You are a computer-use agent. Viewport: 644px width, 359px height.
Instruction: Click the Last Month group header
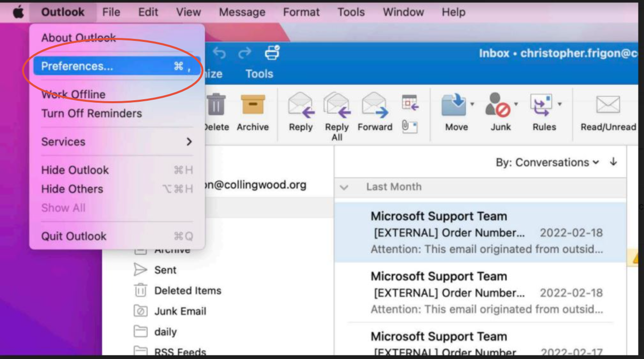(394, 187)
